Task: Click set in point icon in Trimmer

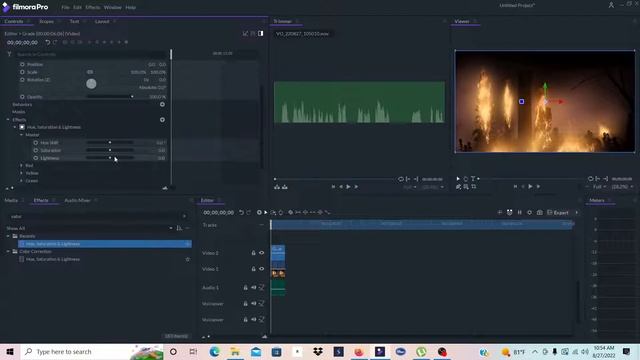Action: [408, 179]
